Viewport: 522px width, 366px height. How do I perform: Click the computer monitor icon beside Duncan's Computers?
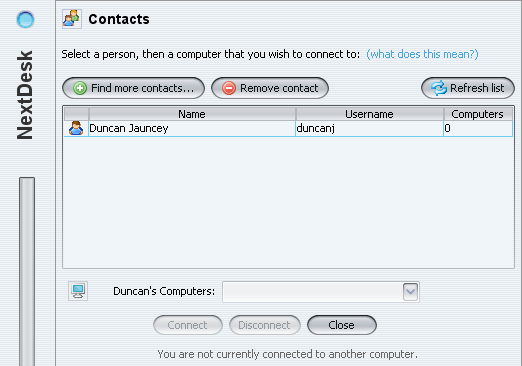coord(78,291)
